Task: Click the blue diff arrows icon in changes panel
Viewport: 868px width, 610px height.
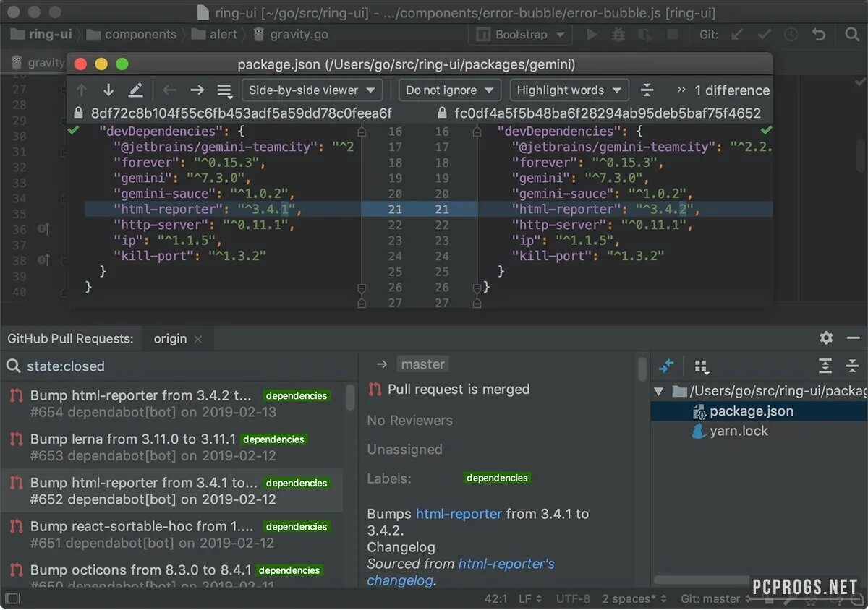Action: pyautogui.click(x=667, y=366)
